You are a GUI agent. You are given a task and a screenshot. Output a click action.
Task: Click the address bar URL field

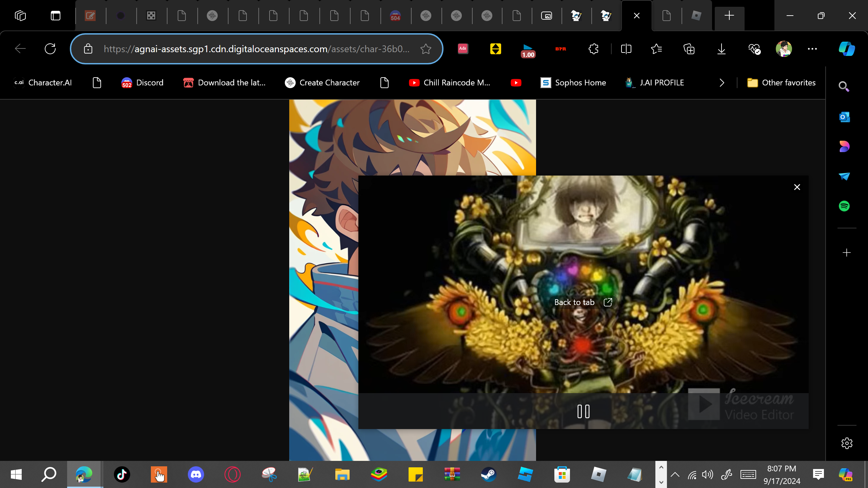[x=256, y=49]
